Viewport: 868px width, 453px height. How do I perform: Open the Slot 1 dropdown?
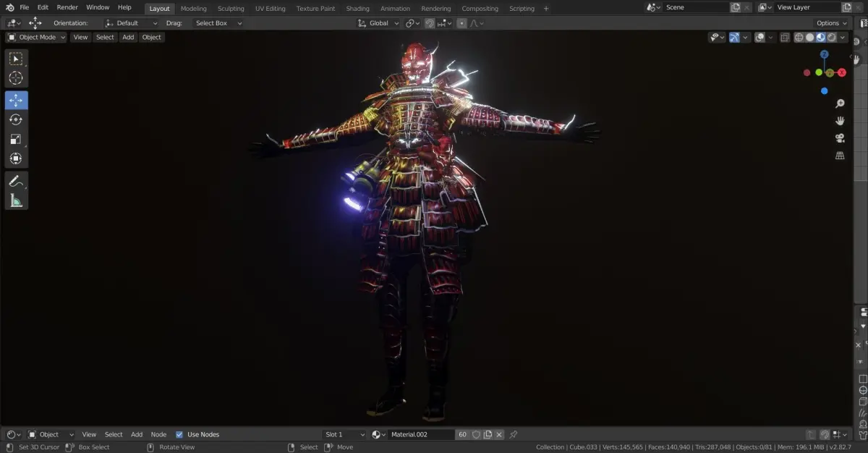coord(344,434)
